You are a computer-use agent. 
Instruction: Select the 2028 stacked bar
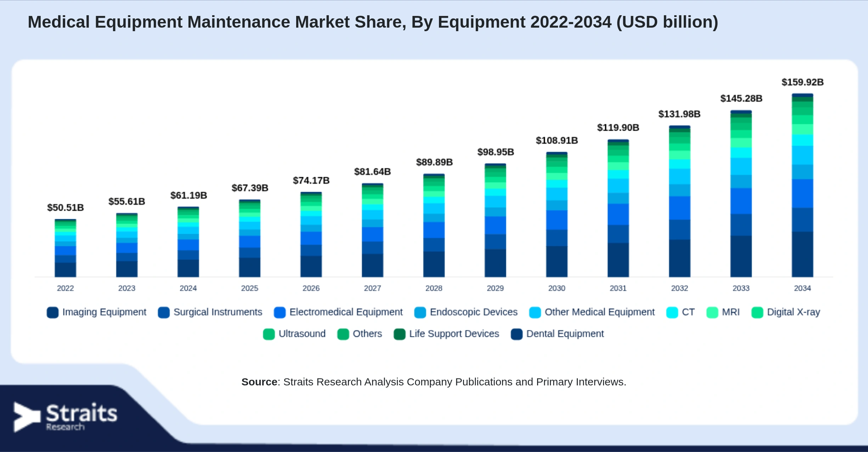click(x=434, y=225)
